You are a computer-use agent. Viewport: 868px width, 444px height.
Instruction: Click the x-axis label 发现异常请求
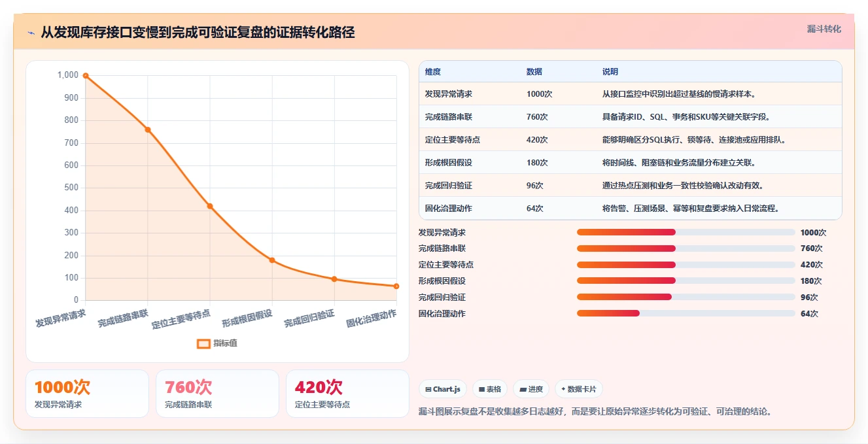tap(60, 318)
